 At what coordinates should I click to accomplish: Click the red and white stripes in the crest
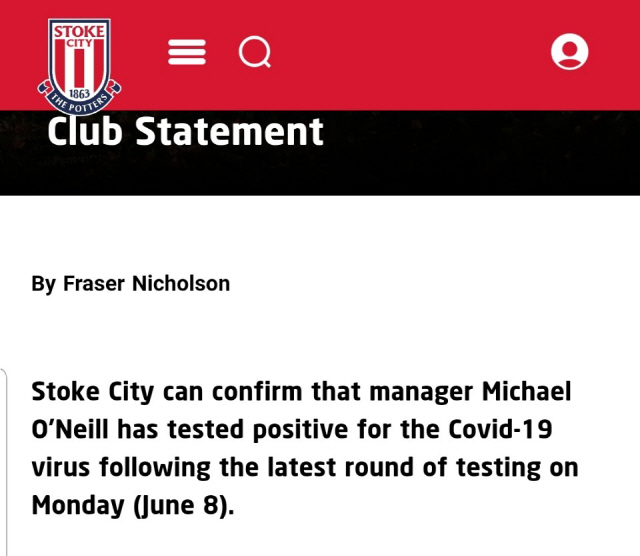(79, 67)
